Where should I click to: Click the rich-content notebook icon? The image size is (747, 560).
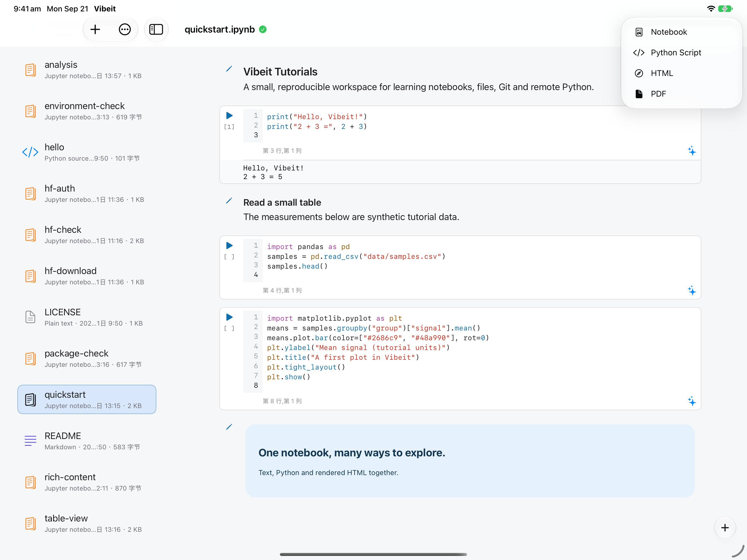point(30,482)
